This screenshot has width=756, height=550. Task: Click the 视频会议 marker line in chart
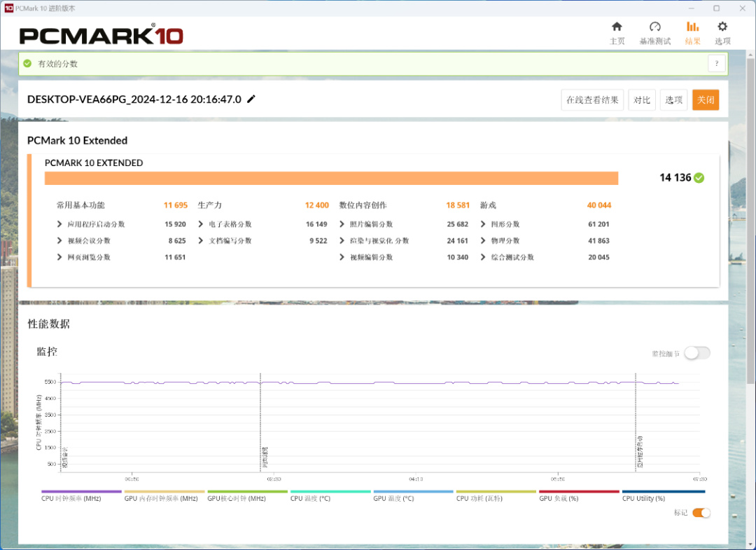tap(61, 422)
